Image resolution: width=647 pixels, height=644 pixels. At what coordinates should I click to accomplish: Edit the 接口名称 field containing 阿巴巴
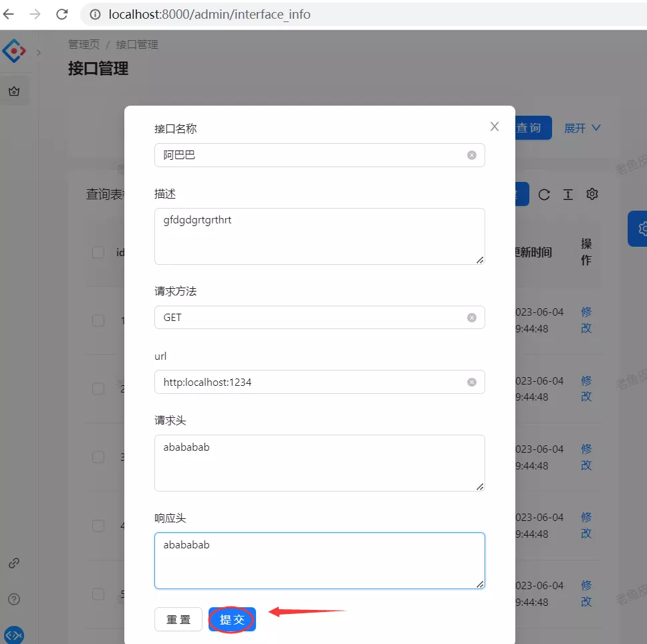pyautogui.click(x=319, y=155)
